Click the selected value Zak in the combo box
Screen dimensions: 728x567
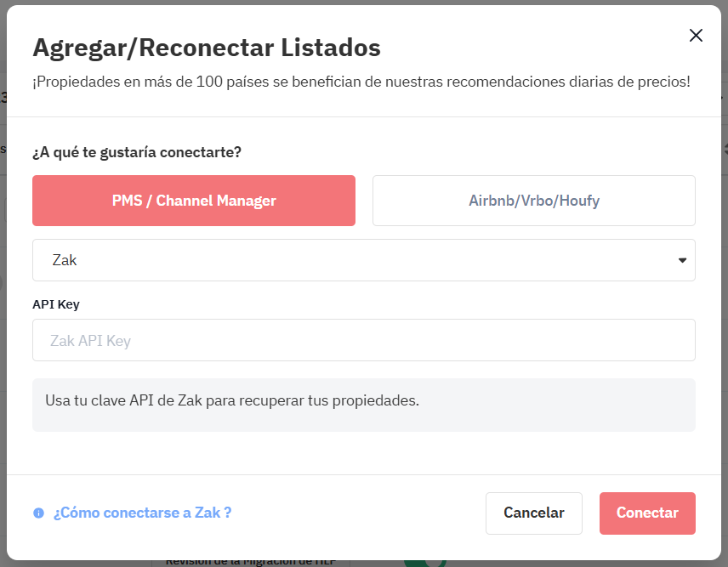pos(65,260)
